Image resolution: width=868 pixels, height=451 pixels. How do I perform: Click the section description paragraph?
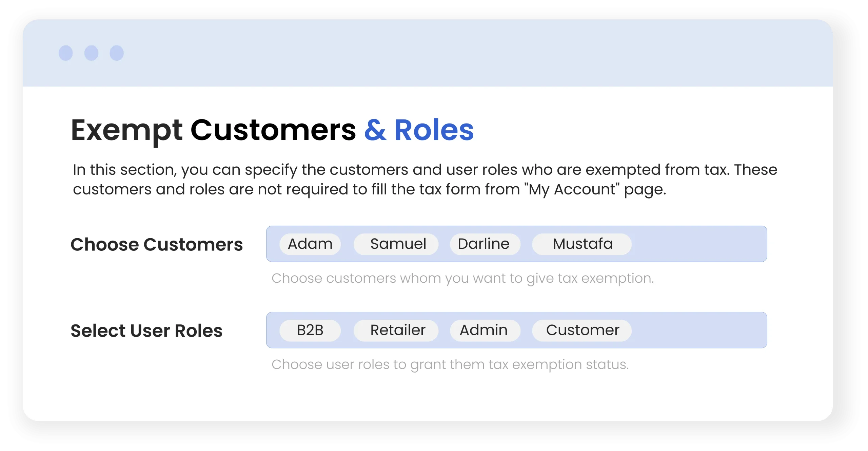tap(425, 180)
